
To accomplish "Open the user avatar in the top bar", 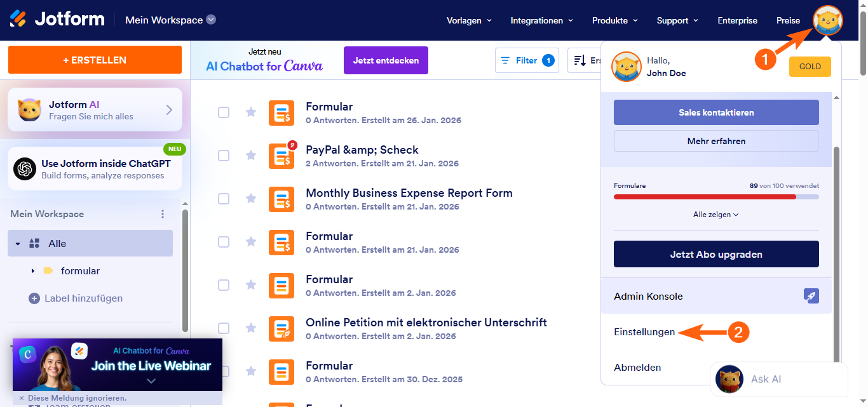I will (827, 20).
